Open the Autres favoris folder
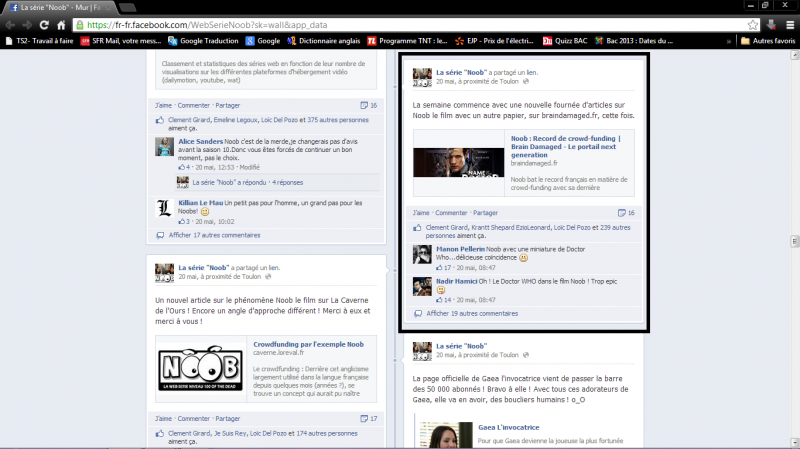This screenshot has width=800, height=449. click(x=768, y=41)
